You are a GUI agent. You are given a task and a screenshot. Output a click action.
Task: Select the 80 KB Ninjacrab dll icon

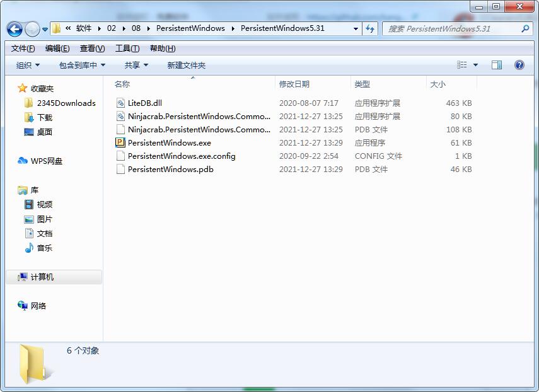[120, 116]
